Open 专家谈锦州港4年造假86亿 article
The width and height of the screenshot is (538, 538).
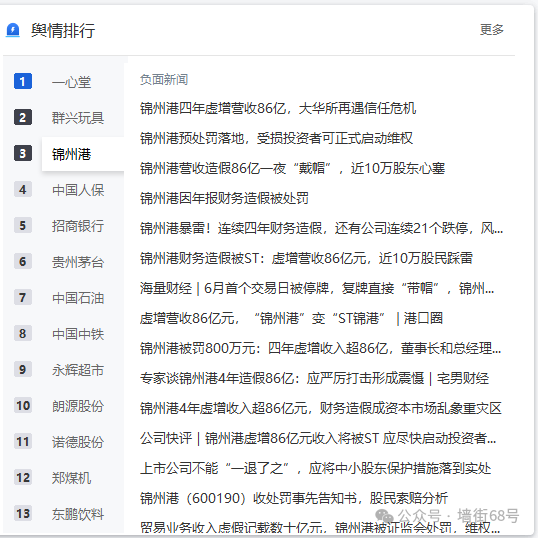click(314, 378)
